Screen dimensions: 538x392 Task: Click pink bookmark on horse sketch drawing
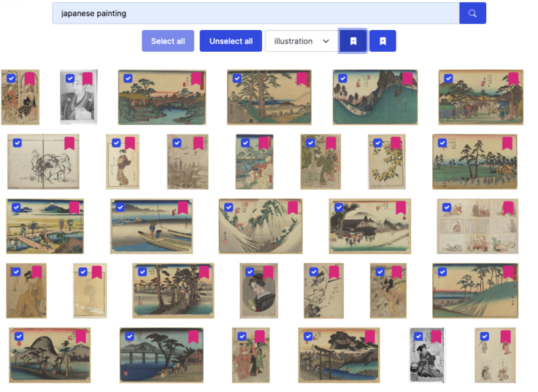coord(69,143)
